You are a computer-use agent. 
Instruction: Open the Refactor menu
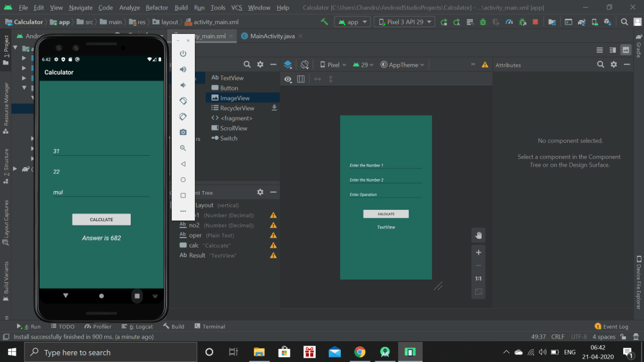coord(157,8)
